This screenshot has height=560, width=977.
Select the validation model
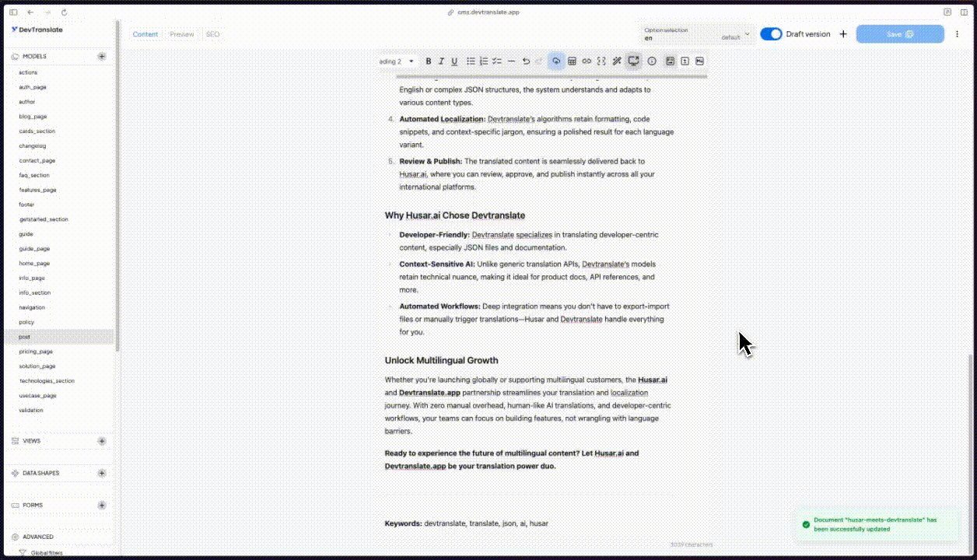pos(31,410)
